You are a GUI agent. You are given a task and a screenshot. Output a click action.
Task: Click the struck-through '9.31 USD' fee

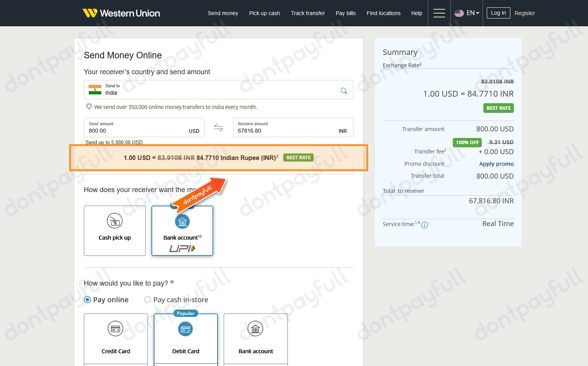click(501, 142)
